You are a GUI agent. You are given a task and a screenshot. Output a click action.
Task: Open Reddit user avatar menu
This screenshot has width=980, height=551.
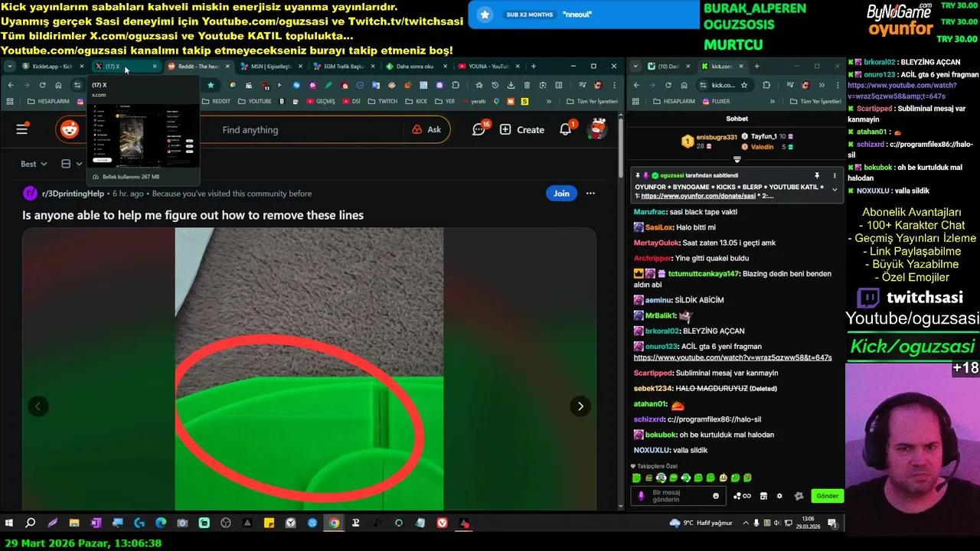[597, 129]
